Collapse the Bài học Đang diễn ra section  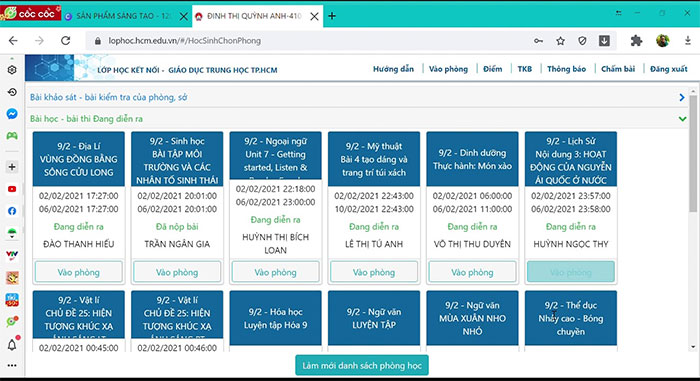coord(682,119)
